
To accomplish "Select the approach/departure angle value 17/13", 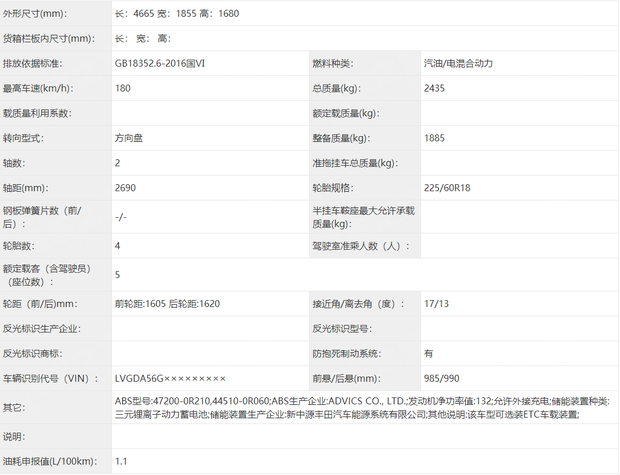I will pyautogui.click(x=437, y=304).
